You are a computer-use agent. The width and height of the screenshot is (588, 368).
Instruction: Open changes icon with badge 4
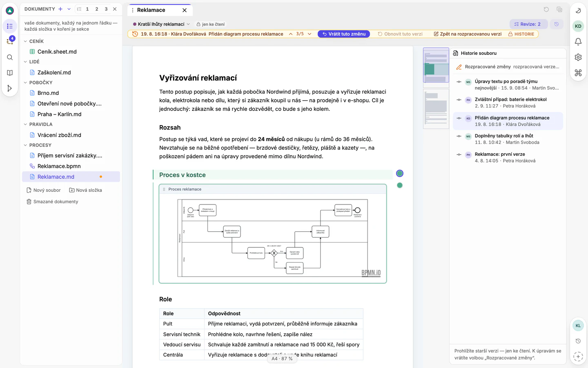pos(10,41)
